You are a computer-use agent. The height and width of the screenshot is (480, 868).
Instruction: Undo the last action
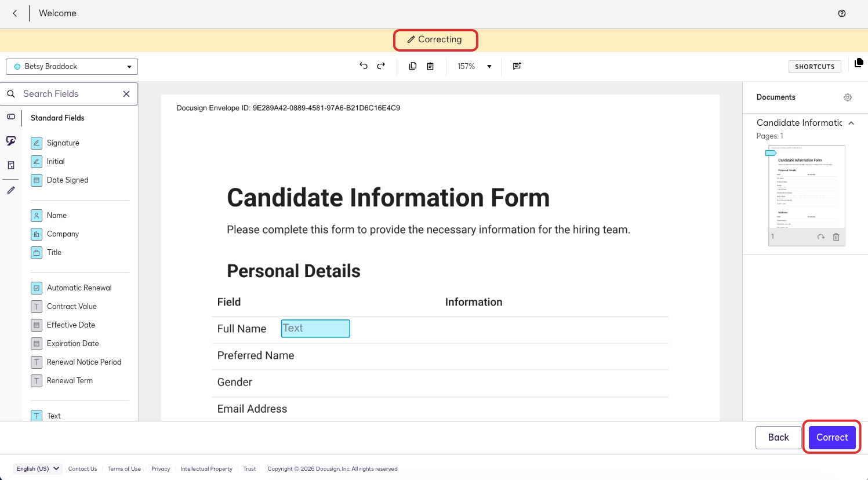pyautogui.click(x=364, y=66)
